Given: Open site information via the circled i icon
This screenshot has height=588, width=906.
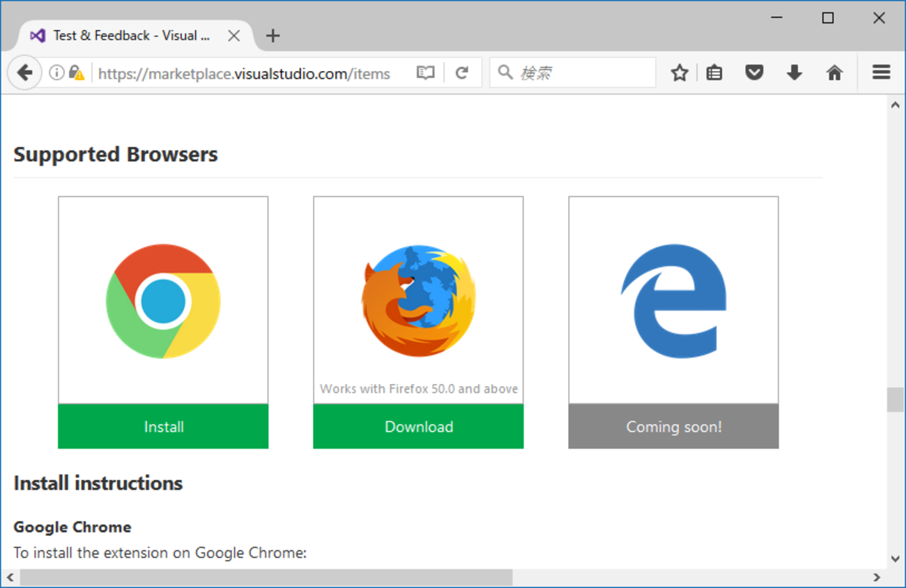Looking at the screenshot, I should pos(56,72).
